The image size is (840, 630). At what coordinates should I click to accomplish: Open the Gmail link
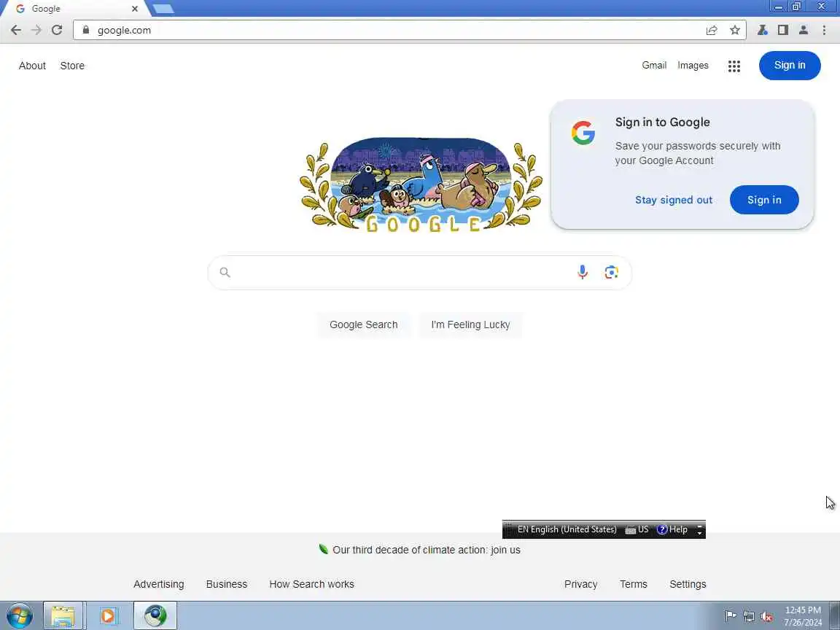(x=654, y=66)
